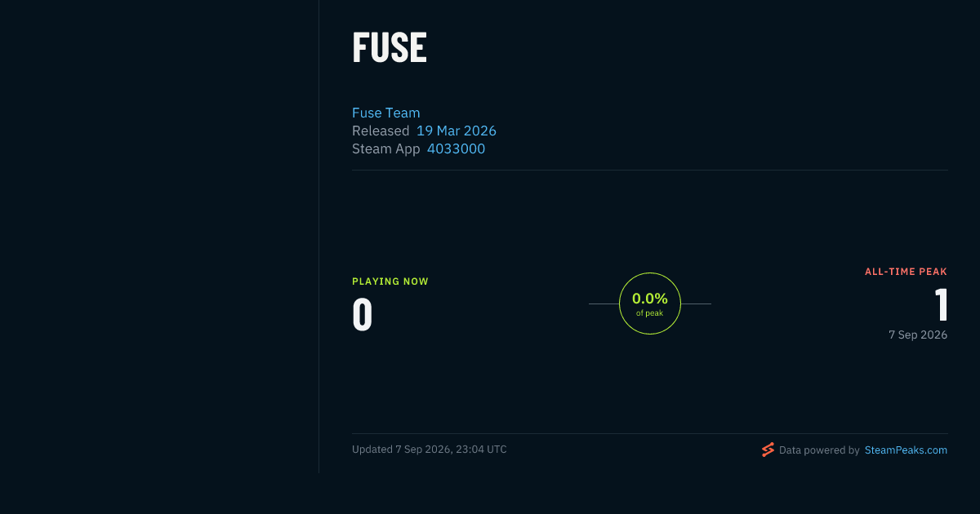Click the Updated 23:04 UTC timestamp

pyautogui.click(x=430, y=450)
